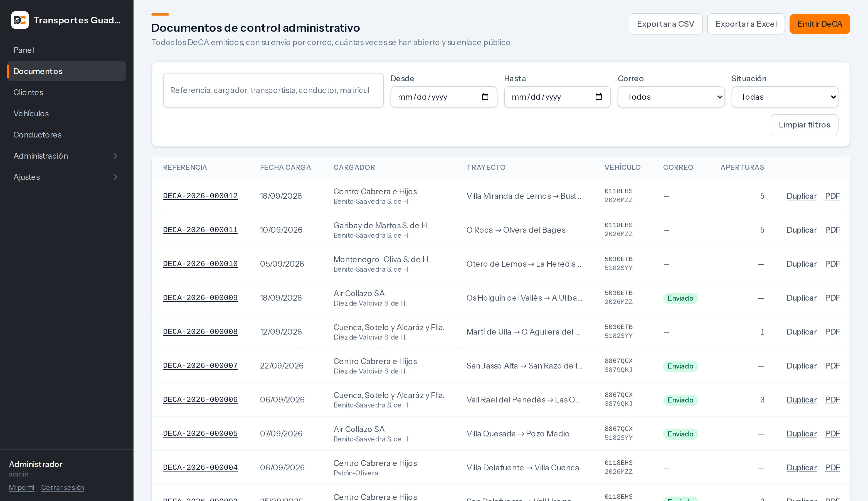Click Limpiar filtros button
The image size is (868, 501).
click(x=804, y=125)
